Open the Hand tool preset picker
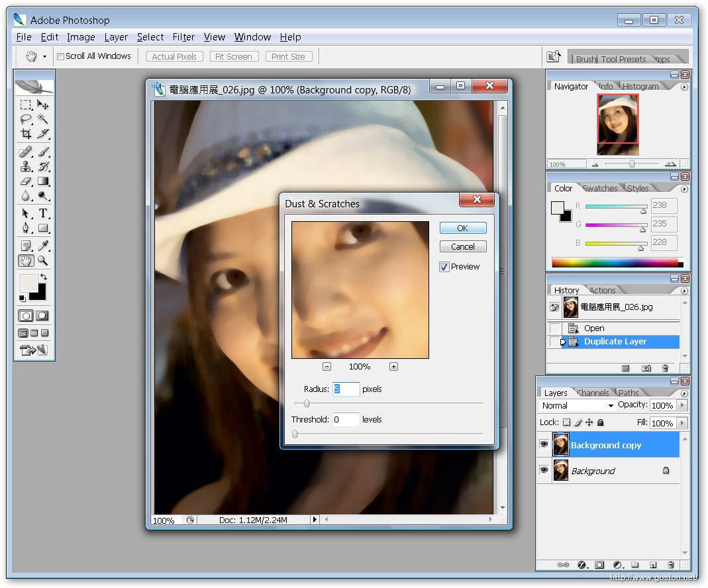 click(44, 57)
